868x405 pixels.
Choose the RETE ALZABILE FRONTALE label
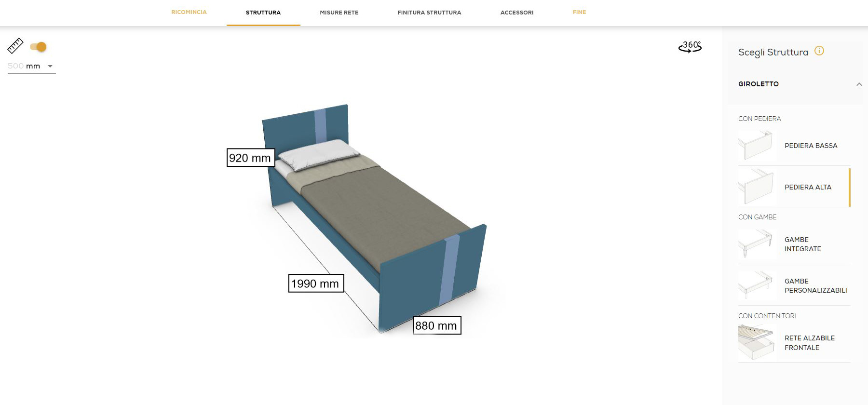coord(810,343)
